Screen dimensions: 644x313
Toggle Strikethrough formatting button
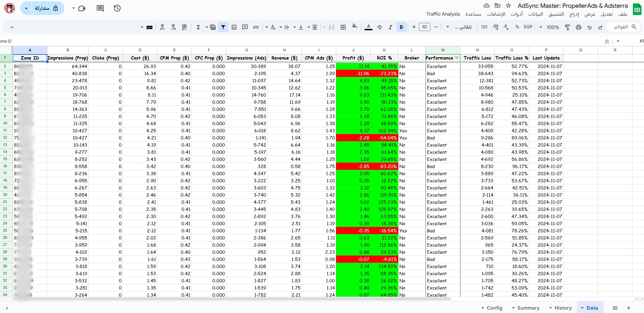[380, 27]
